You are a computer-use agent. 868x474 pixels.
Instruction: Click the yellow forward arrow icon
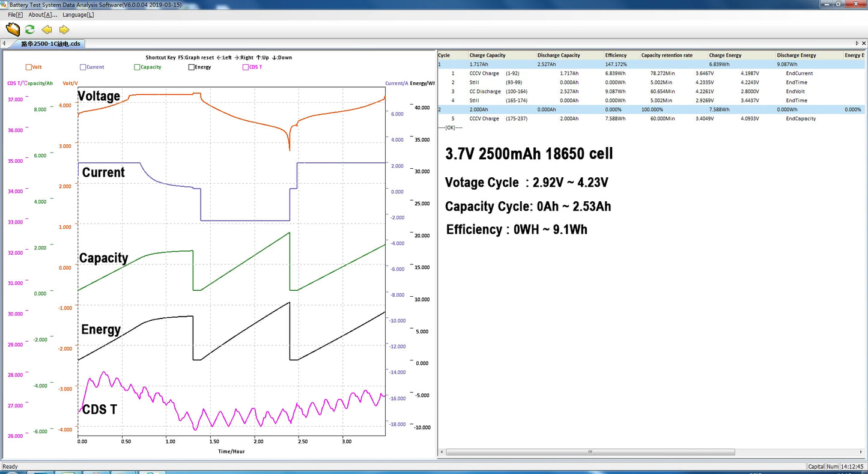click(64, 29)
